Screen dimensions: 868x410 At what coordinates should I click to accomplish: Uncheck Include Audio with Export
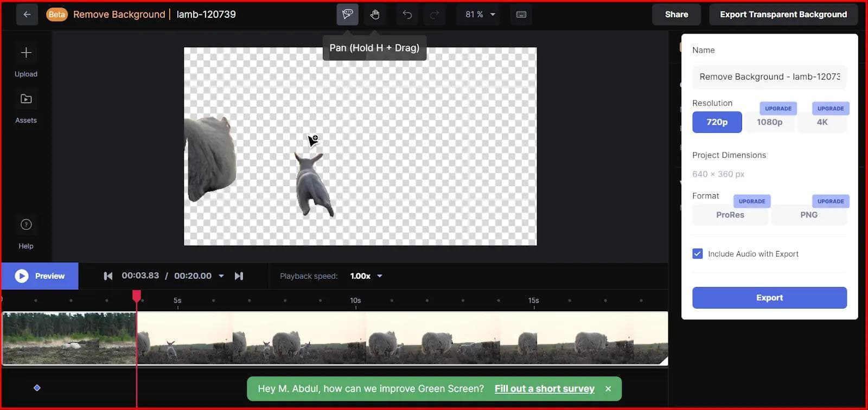click(x=698, y=254)
